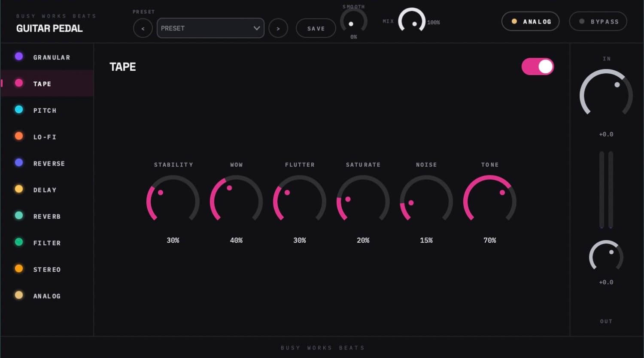Open the Stereo effect page
644x358 pixels.
[x=47, y=270]
